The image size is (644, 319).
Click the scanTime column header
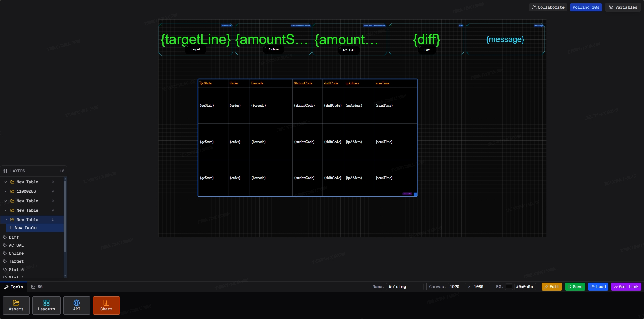pos(382,83)
